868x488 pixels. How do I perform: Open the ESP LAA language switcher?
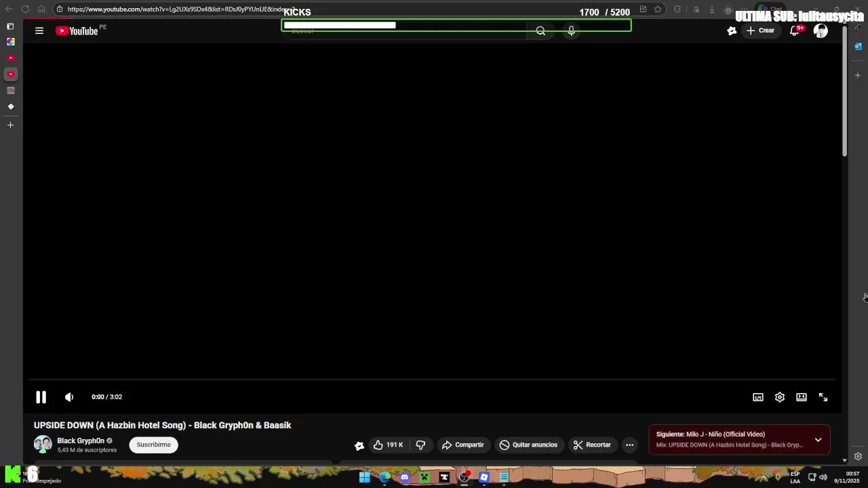click(x=795, y=477)
